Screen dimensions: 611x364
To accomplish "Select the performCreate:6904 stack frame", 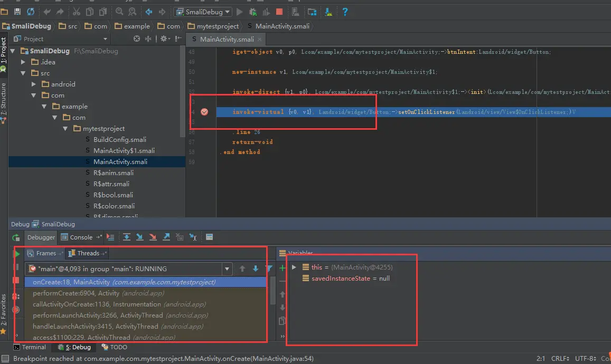I will click(146, 293).
